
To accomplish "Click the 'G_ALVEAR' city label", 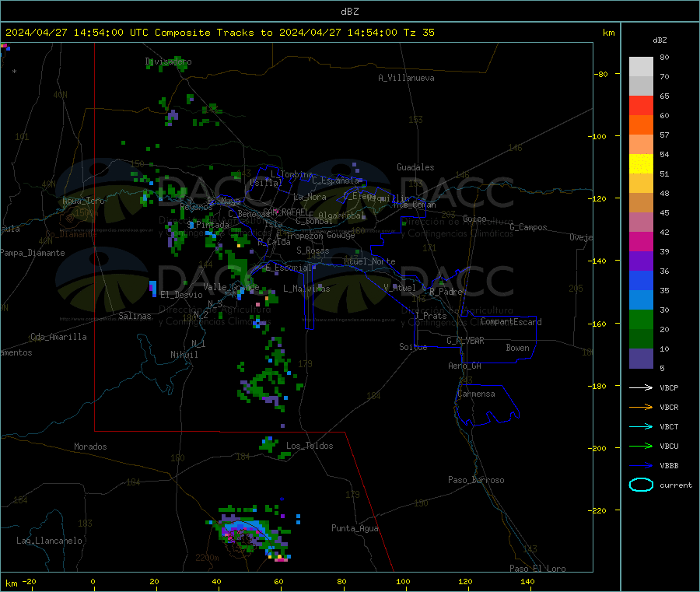I will 465,340.
